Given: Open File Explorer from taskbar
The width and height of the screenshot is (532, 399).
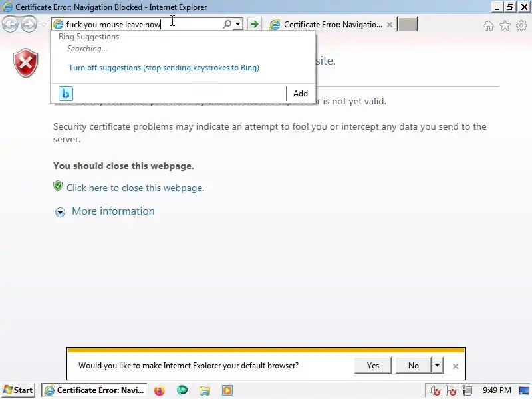Looking at the screenshot, I should pos(205,390).
